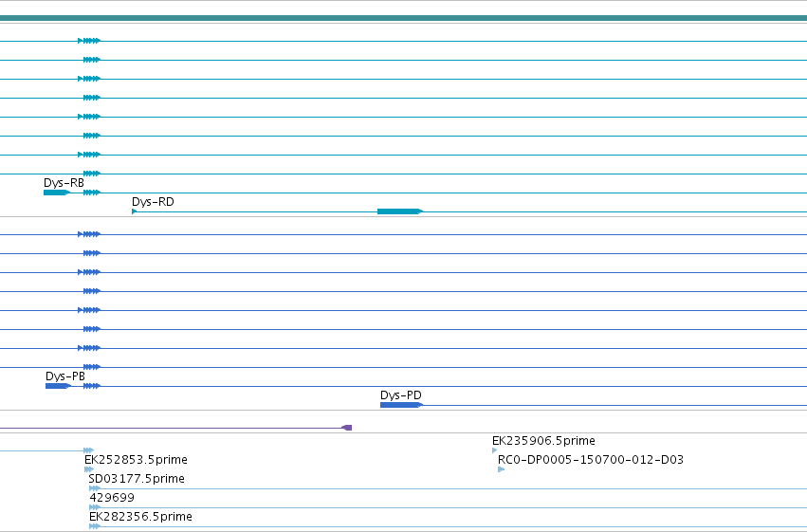Click the Dys-RB row exon arrows
Viewport: 807px width, 532px height.
[x=92, y=193]
